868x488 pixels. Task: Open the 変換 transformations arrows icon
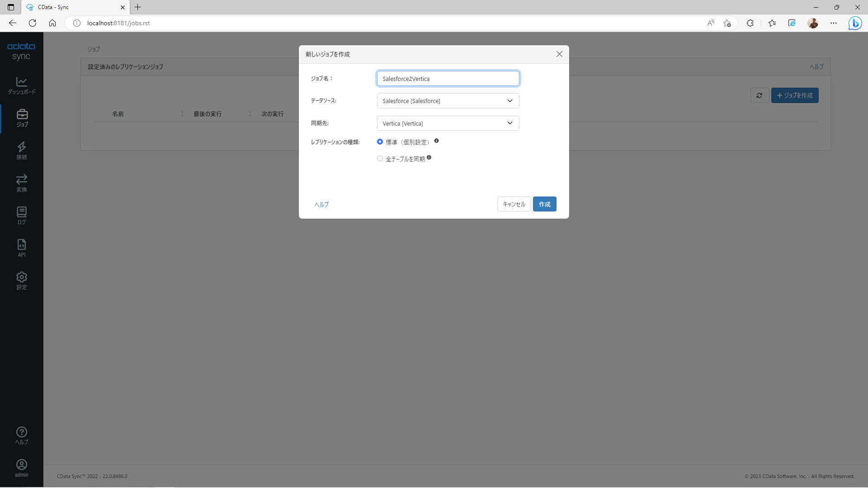(x=22, y=183)
